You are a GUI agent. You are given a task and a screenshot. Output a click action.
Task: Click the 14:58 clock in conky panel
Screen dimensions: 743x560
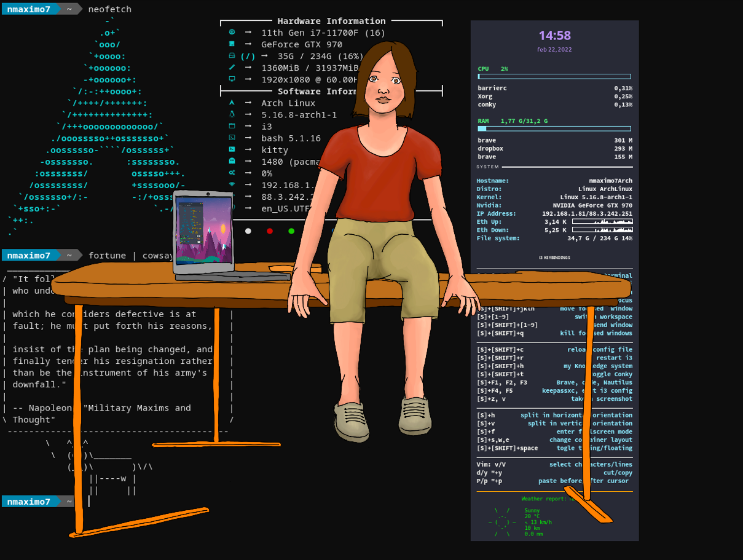coord(554,36)
